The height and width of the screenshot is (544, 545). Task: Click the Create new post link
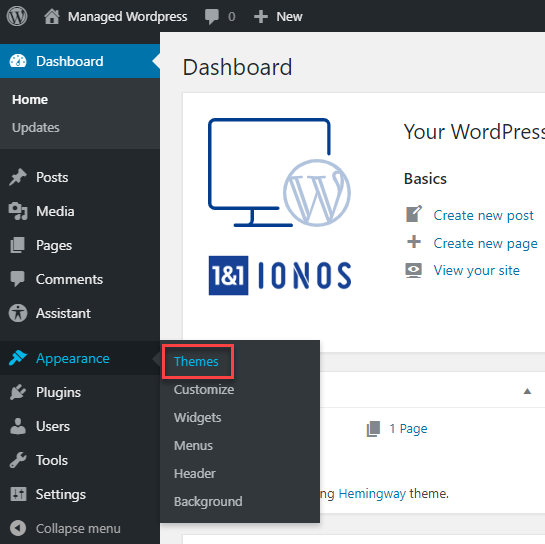(x=483, y=216)
